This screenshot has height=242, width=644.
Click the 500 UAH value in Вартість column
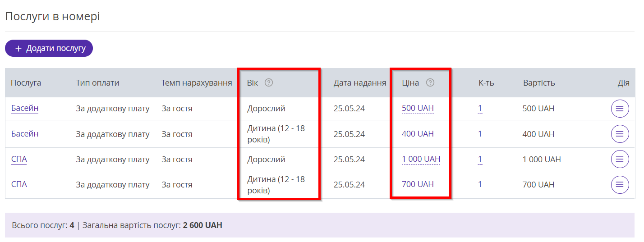pyautogui.click(x=538, y=109)
